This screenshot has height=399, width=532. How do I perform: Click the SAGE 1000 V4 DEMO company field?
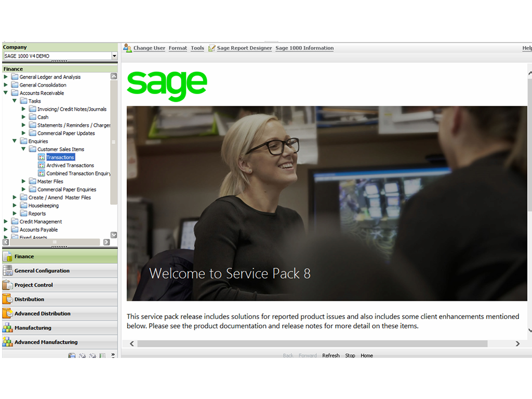click(57, 56)
